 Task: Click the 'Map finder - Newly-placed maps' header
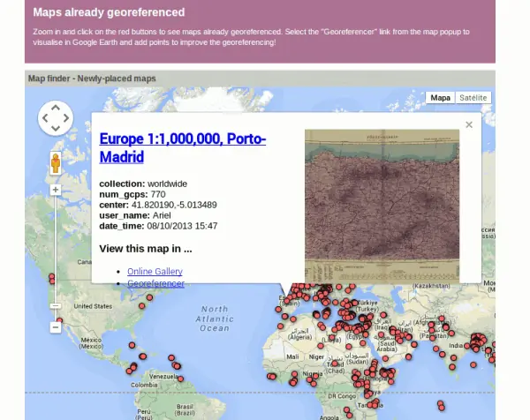(92, 79)
